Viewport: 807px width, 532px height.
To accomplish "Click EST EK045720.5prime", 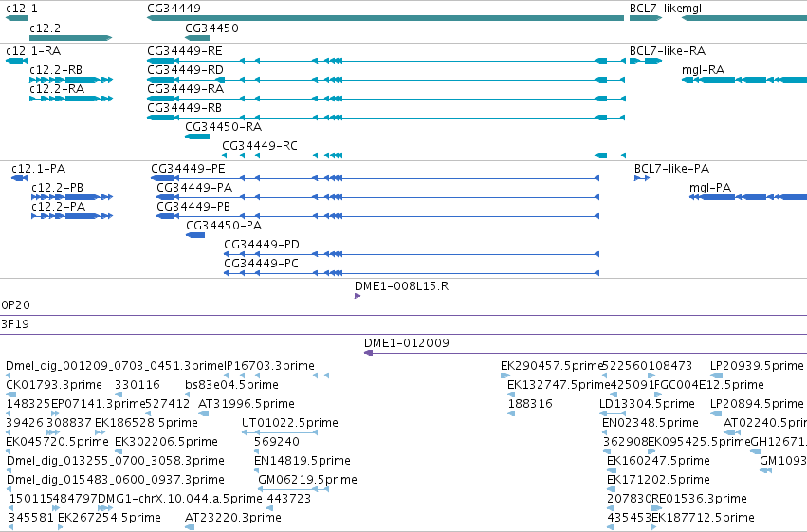I will (x=10, y=451).
